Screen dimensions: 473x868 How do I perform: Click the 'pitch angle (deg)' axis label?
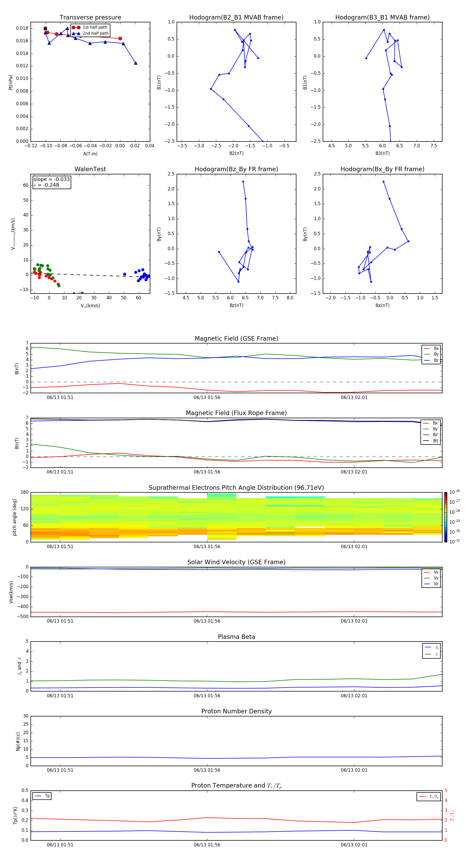click(15, 517)
